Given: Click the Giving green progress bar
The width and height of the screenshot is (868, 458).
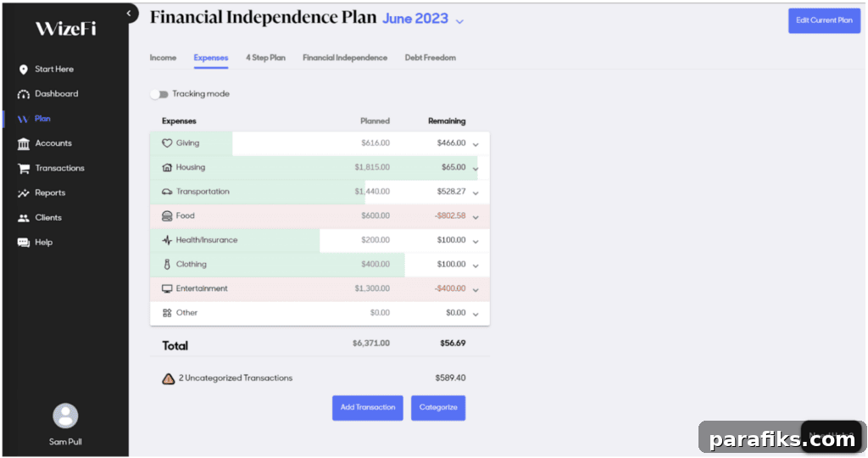Looking at the screenshot, I should [x=191, y=143].
